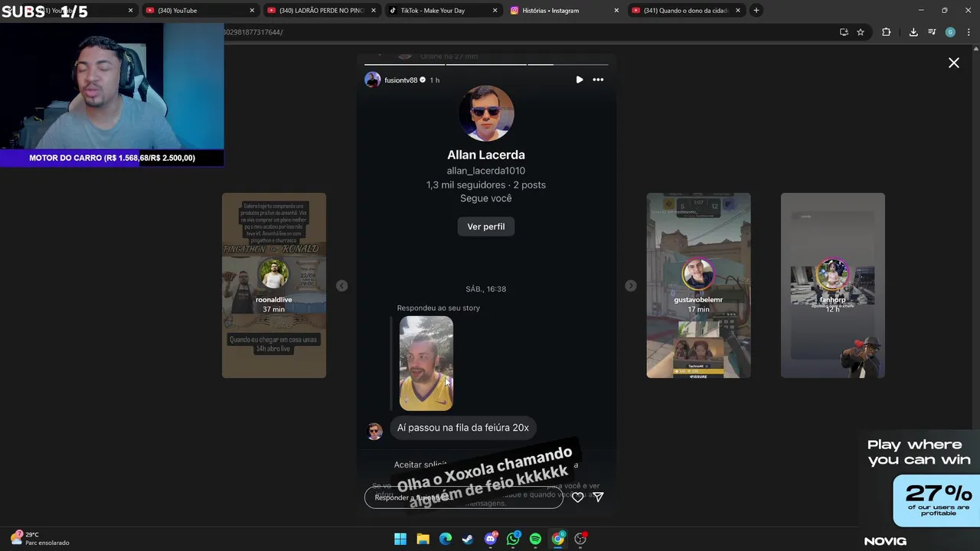Click Allan Lacerda's profile picture

click(486, 113)
